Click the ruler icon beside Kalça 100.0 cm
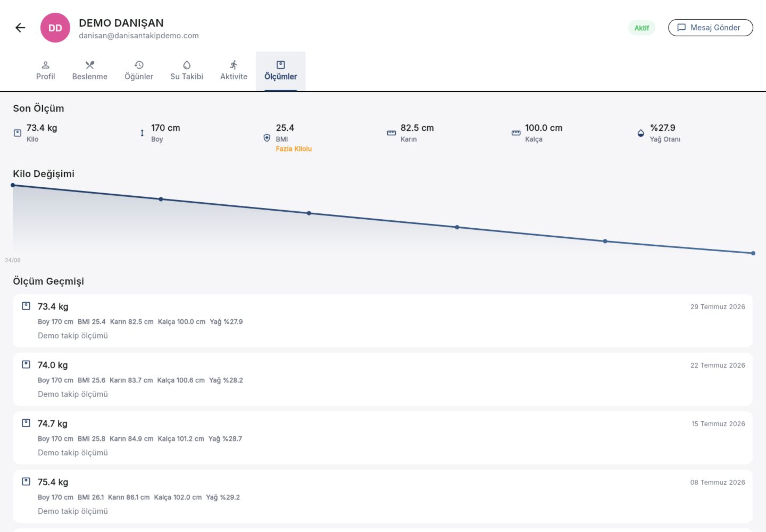Screen dimensions: 766x532 [x=516, y=133]
